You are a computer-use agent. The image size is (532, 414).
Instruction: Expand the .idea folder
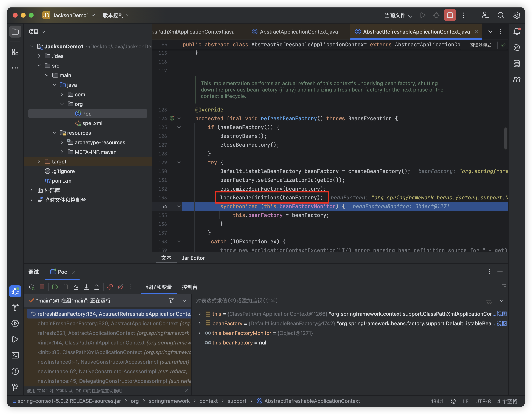(x=39, y=56)
